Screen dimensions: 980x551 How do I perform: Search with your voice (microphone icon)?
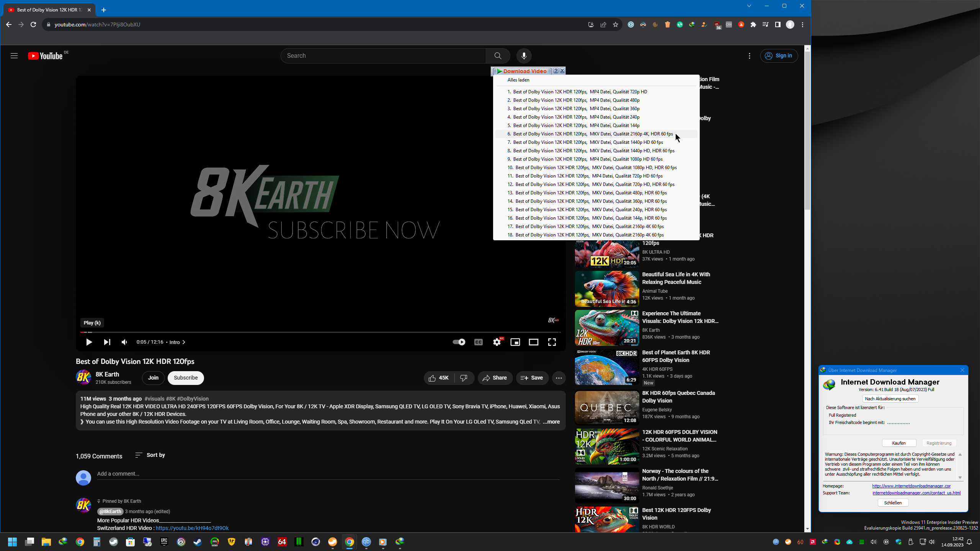click(x=524, y=56)
